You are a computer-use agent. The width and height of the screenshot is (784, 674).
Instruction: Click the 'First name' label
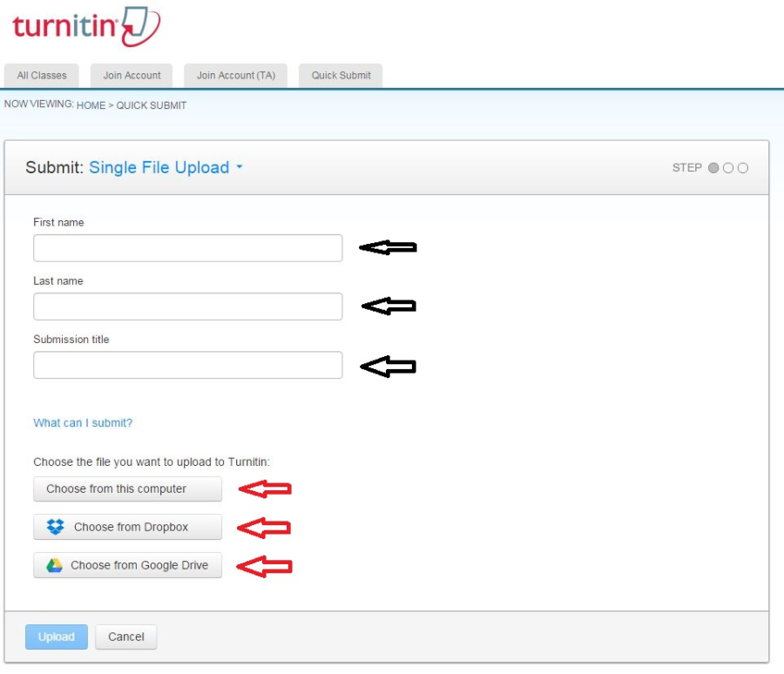(58, 223)
